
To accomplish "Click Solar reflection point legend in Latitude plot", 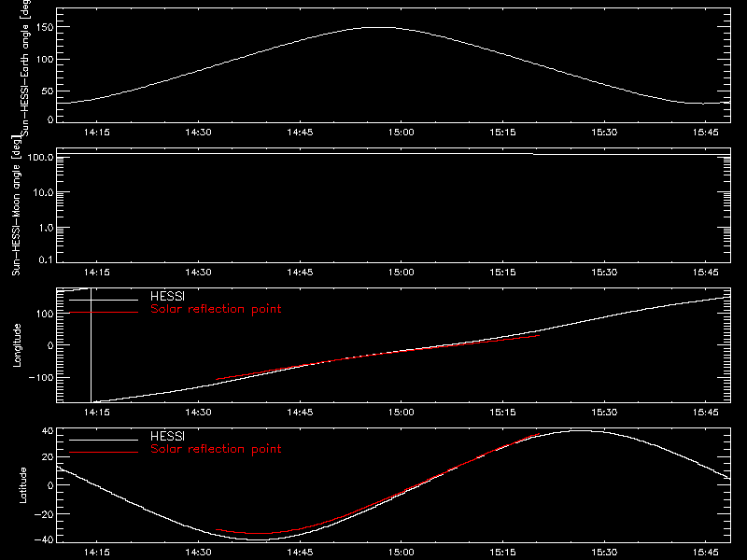I will point(216,449).
